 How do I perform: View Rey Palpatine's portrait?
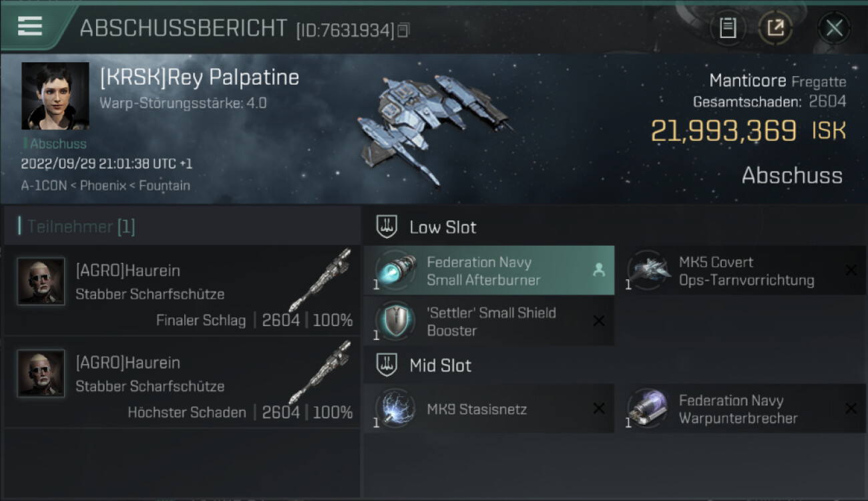55,96
